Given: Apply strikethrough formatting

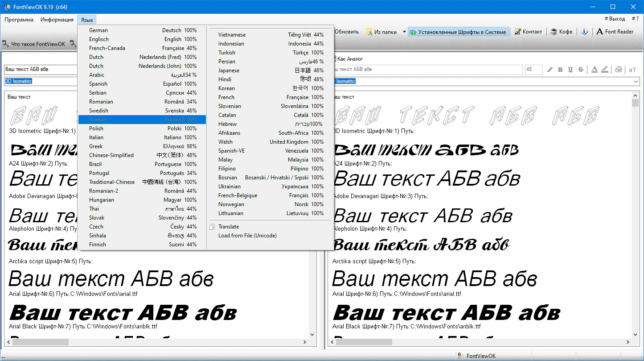Looking at the screenshot, I should coord(581,70).
